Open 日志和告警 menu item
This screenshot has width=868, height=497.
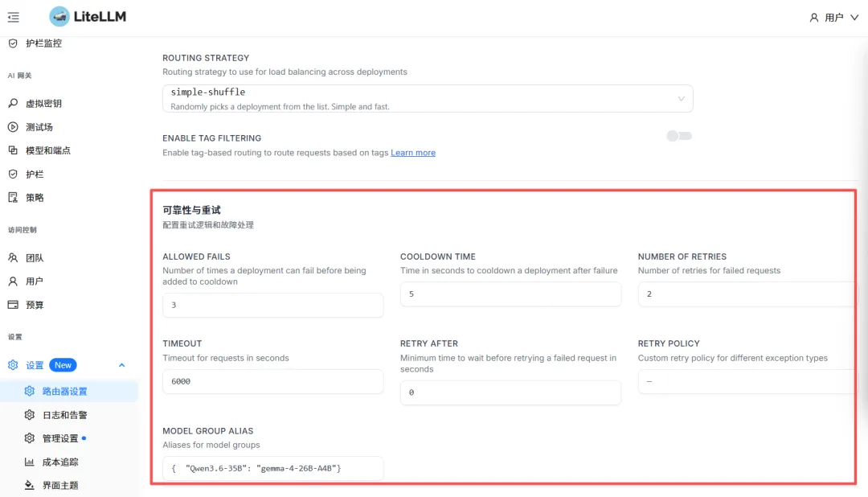tap(64, 415)
